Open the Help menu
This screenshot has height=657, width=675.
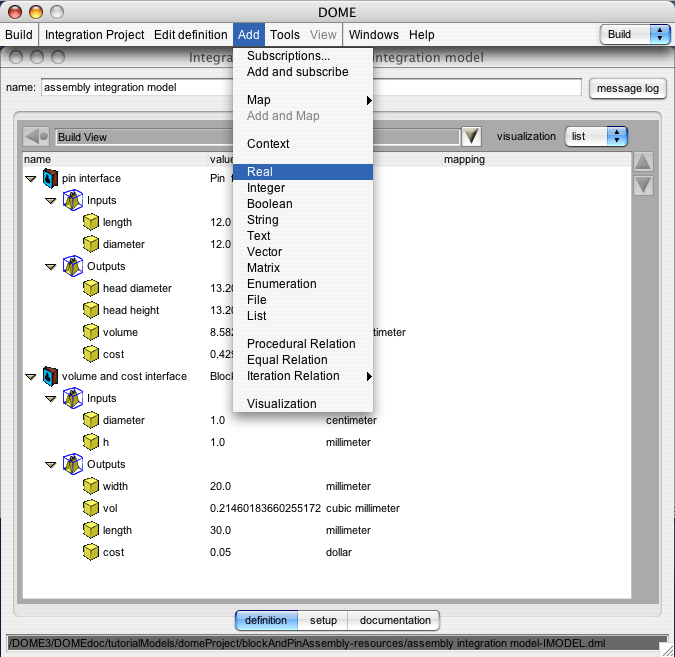[x=421, y=34]
